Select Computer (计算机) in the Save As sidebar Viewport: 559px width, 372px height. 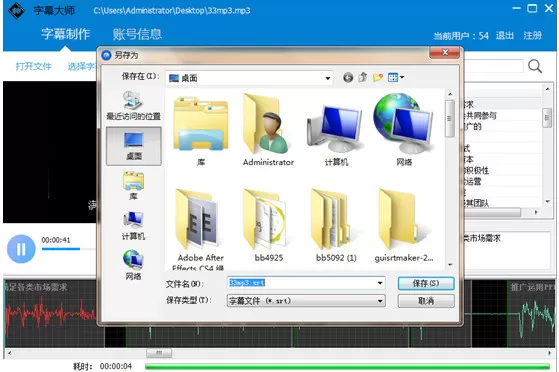pyautogui.click(x=133, y=226)
